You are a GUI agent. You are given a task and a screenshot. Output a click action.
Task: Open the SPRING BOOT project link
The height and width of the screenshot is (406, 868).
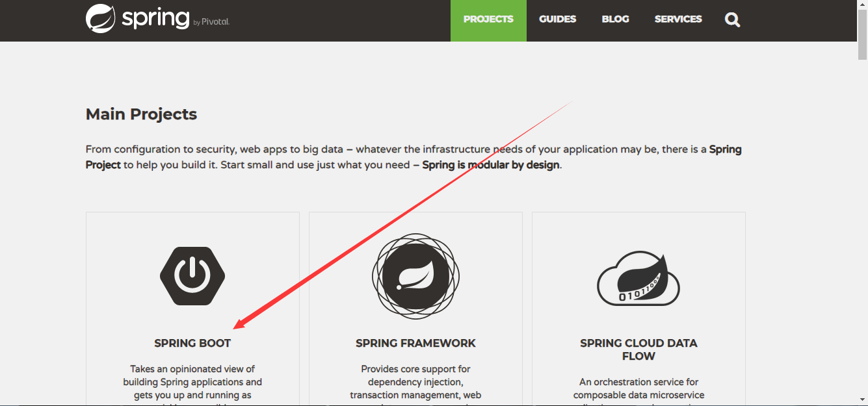(x=192, y=343)
